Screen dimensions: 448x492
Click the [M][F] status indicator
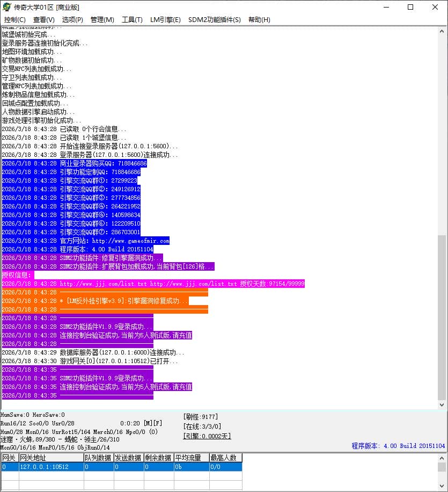point(153,423)
